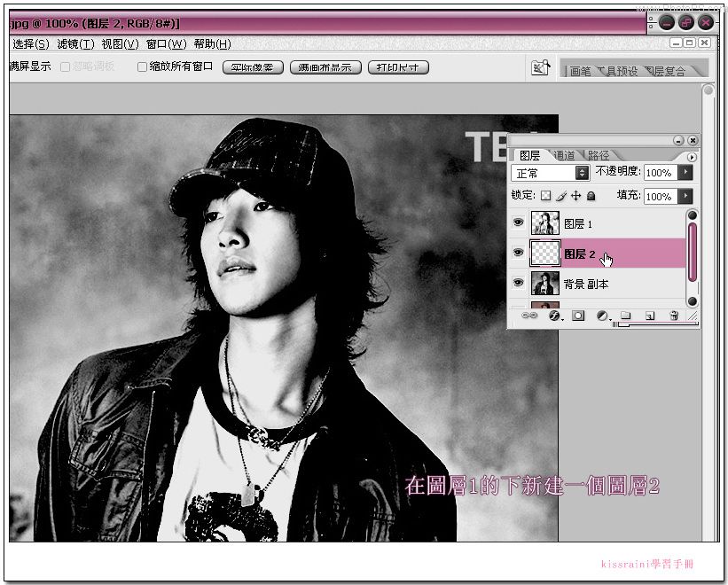Enable the 缩放所有窗口 checkbox
Image resolution: width=728 pixels, height=585 pixels.
[142, 66]
